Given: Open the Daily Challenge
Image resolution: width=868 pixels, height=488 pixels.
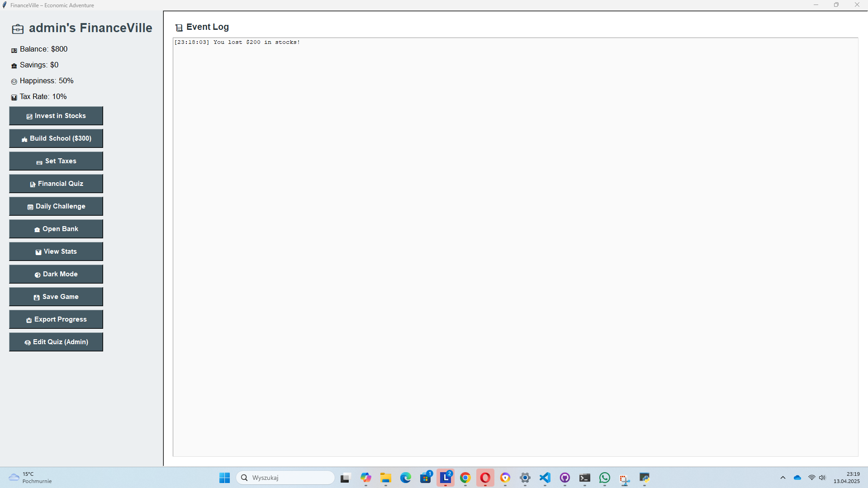Looking at the screenshot, I should click(56, 206).
